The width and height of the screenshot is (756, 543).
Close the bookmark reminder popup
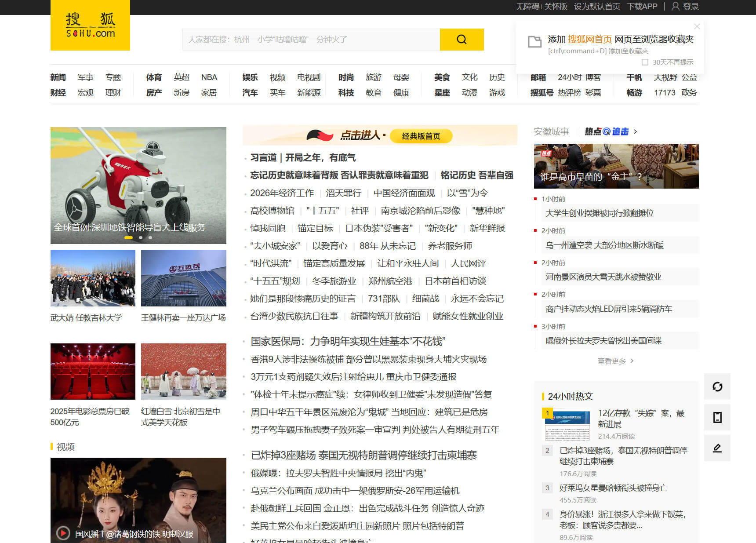(x=697, y=26)
